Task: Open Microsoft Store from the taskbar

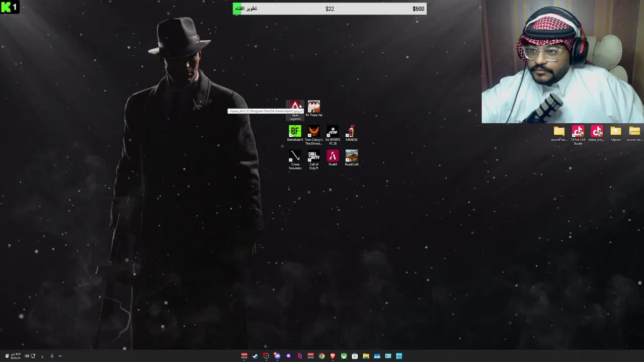Action: click(x=355, y=356)
